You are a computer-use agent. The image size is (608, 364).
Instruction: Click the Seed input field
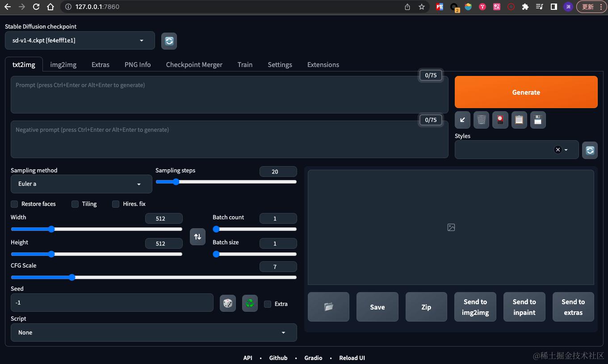(112, 302)
